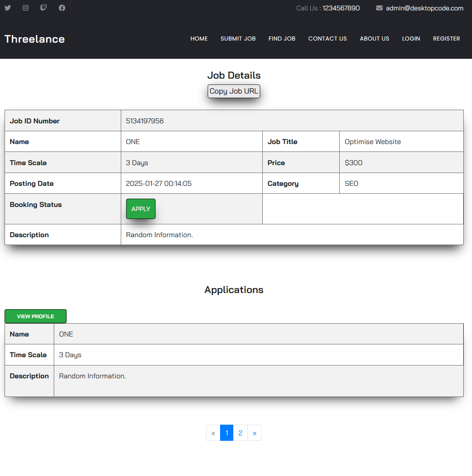
Task: Open the Submit Job page
Action: pyautogui.click(x=238, y=38)
